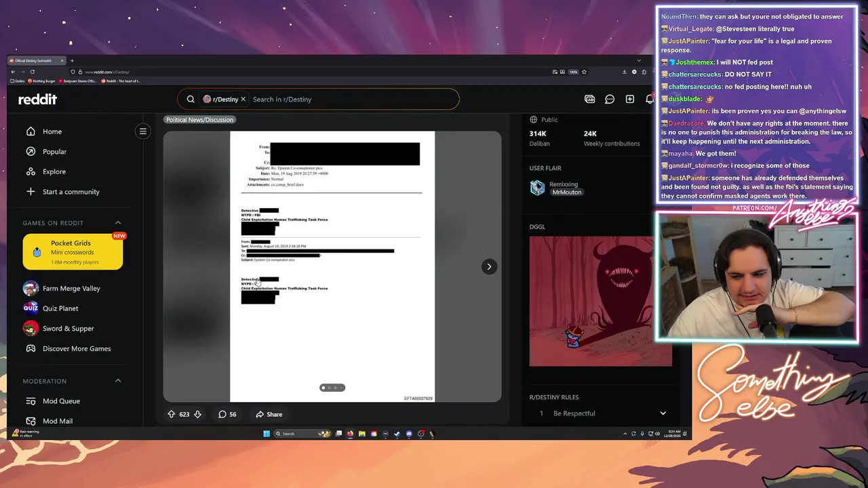Open the post's 56 comments

(x=227, y=414)
